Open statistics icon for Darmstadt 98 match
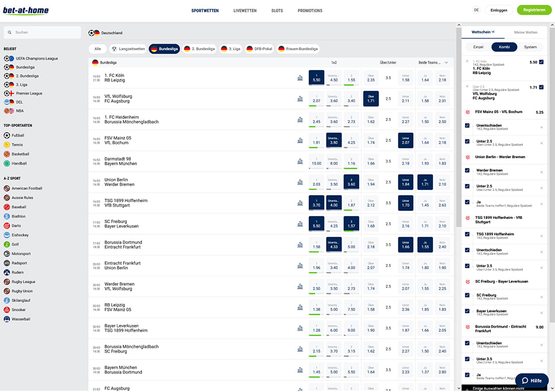The width and height of the screenshot is (555, 392). click(x=300, y=161)
